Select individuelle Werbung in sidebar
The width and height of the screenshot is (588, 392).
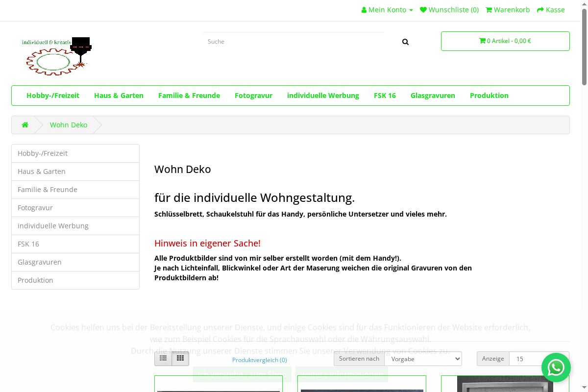click(x=75, y=226)
